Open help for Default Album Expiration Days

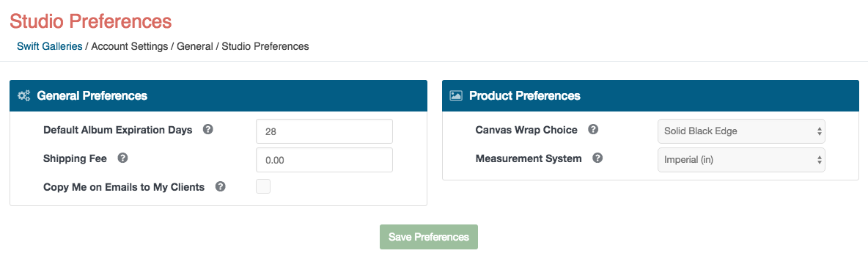click(207, 130)
